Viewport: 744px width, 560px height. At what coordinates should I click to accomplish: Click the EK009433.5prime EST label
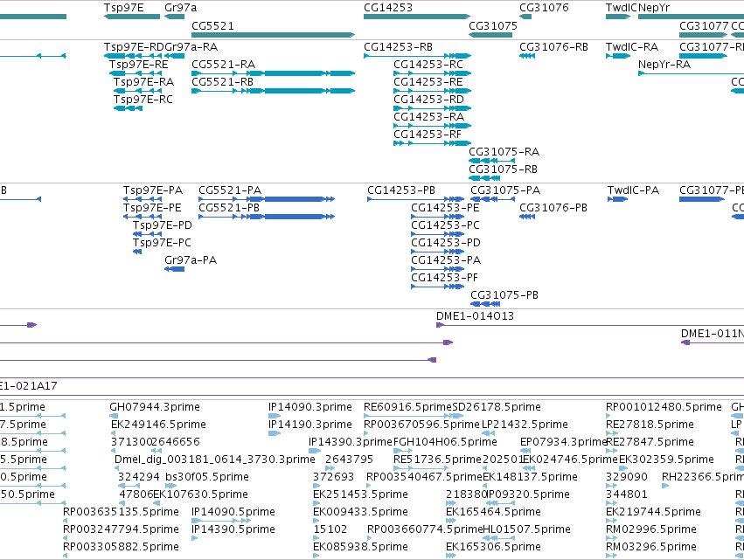360,512
